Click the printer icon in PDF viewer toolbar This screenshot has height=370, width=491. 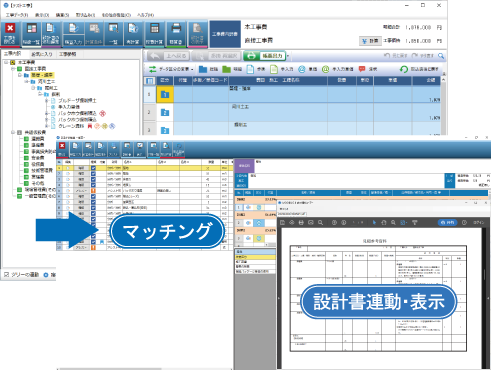(x=301, y=222)
